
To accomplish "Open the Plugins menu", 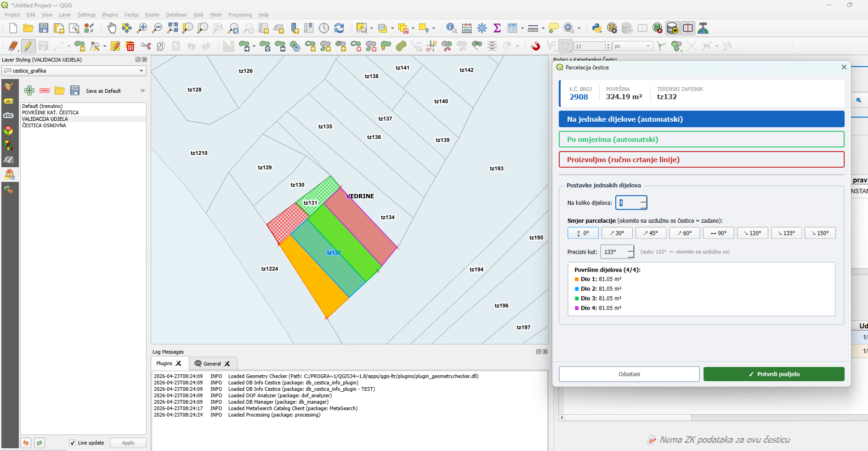I will [x=110, y=15].
